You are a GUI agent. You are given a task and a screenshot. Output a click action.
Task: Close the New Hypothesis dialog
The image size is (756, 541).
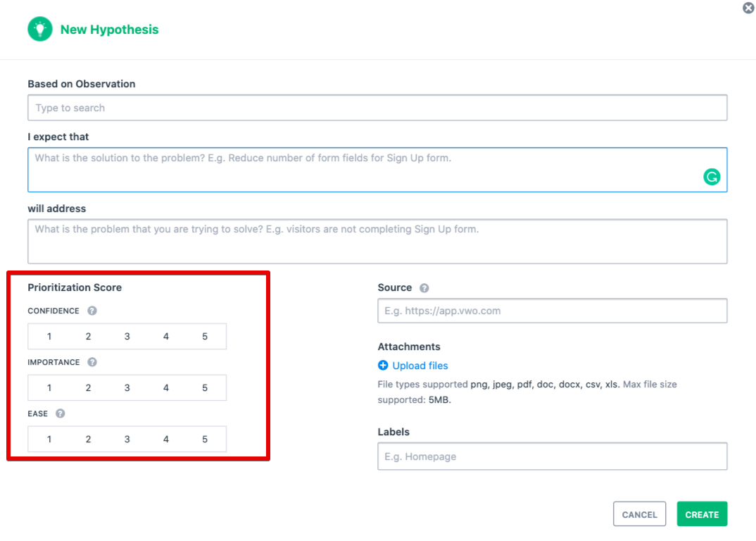pyautogui.click(x=748, y=8)
